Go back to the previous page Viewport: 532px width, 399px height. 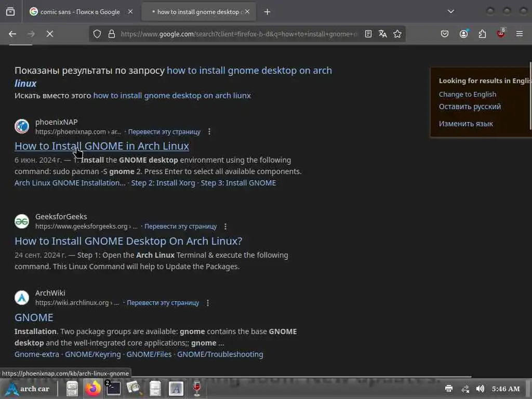[12, 34]
